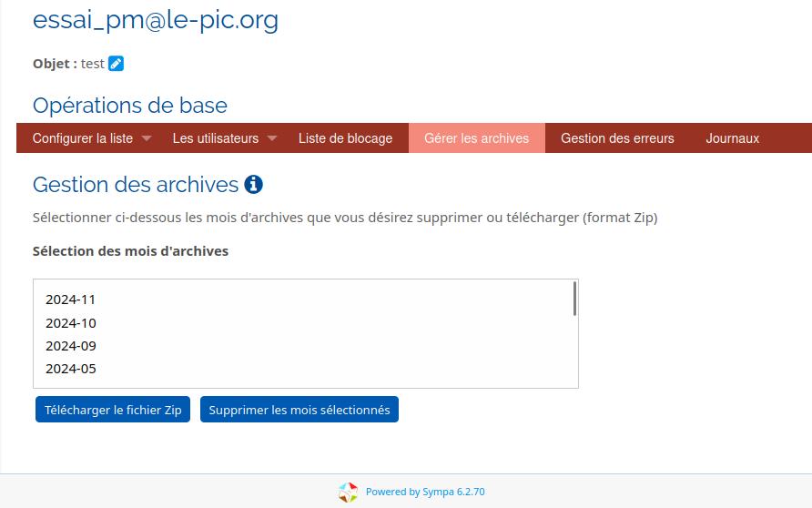Pick the 2024-05 archive month
This screenshot has width=812, height=508.
[71, 369]
